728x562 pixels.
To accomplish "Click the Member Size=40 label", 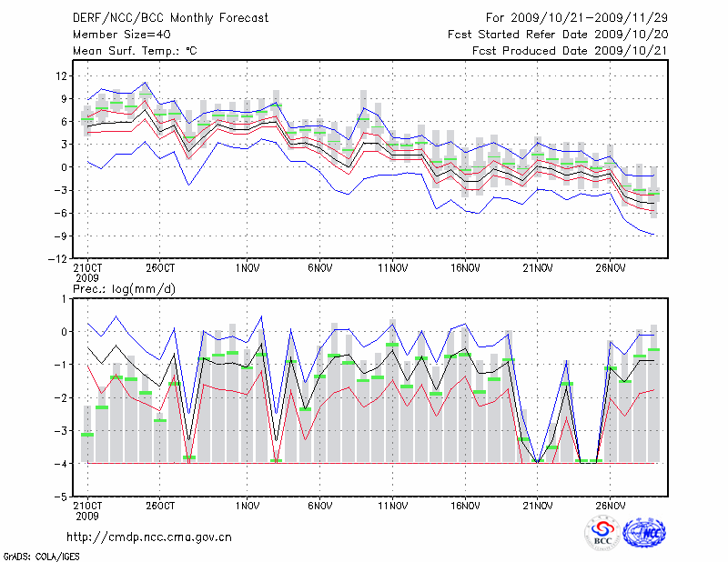I will [x=116, y=35].
